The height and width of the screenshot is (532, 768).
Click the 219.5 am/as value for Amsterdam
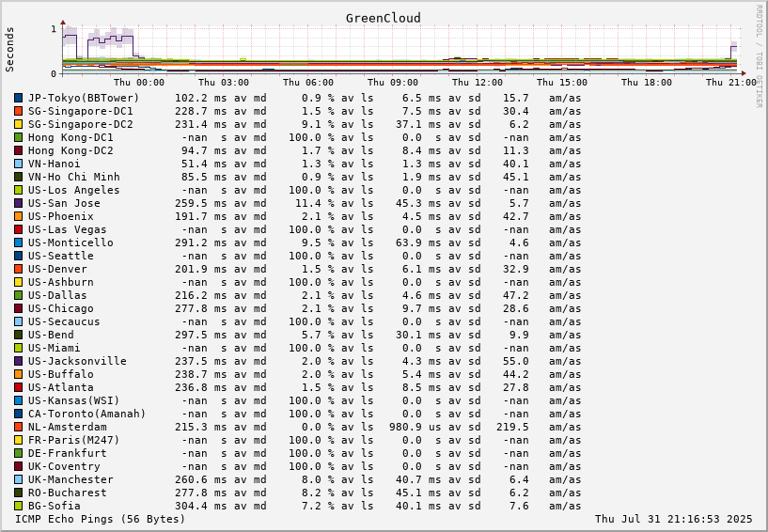[513, 427]
